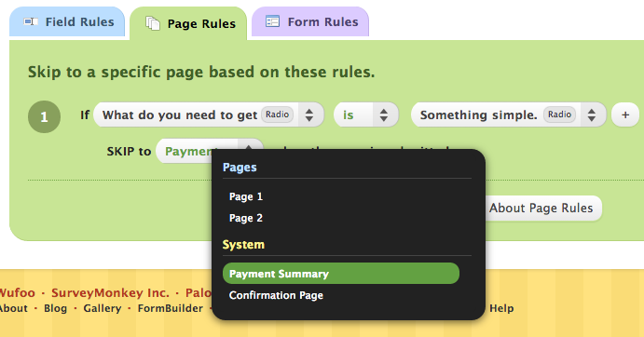Click the Radio badge beside Something simple
The width and height of the screenshot is (644, 337).
pyautogui.click(x=559, y=115)
